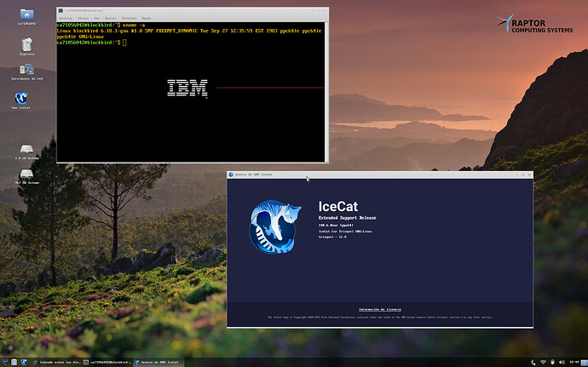Image resolution: width=588 pixels, height=367 pixels.
Task: Click the volume speaker tray icon
Action: (562, 362)
